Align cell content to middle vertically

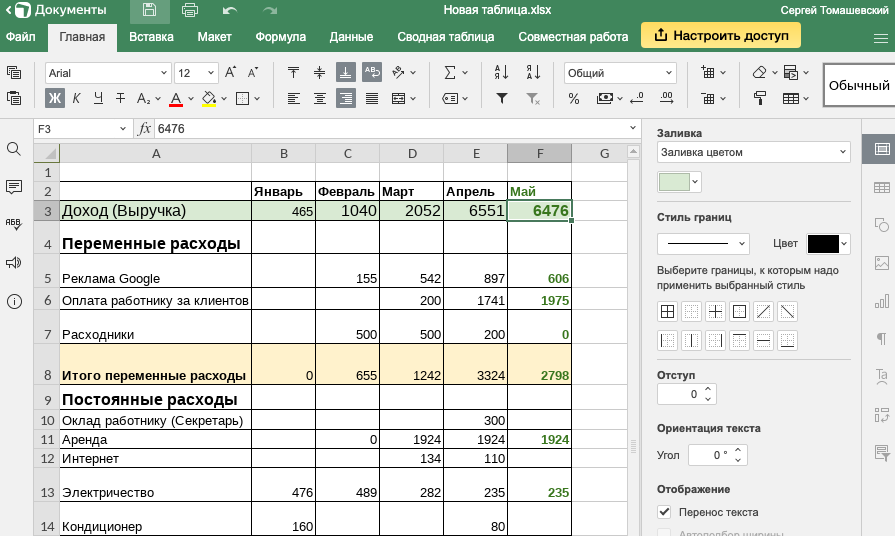[320, 72]
